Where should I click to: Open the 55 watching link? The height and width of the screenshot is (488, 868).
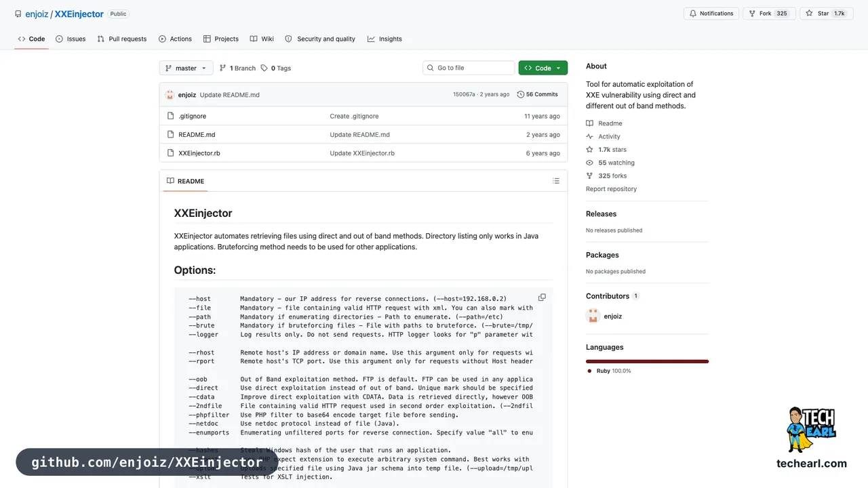(610, 163)
